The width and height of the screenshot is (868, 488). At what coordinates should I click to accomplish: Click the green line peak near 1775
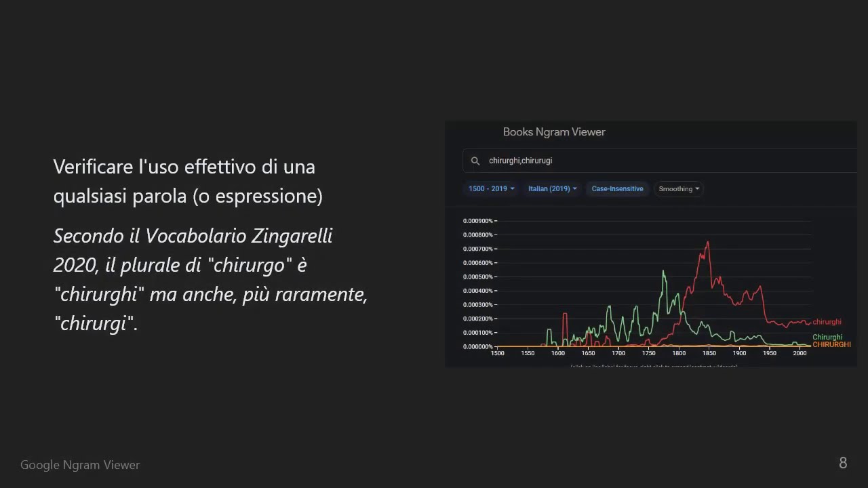(663, 271)
